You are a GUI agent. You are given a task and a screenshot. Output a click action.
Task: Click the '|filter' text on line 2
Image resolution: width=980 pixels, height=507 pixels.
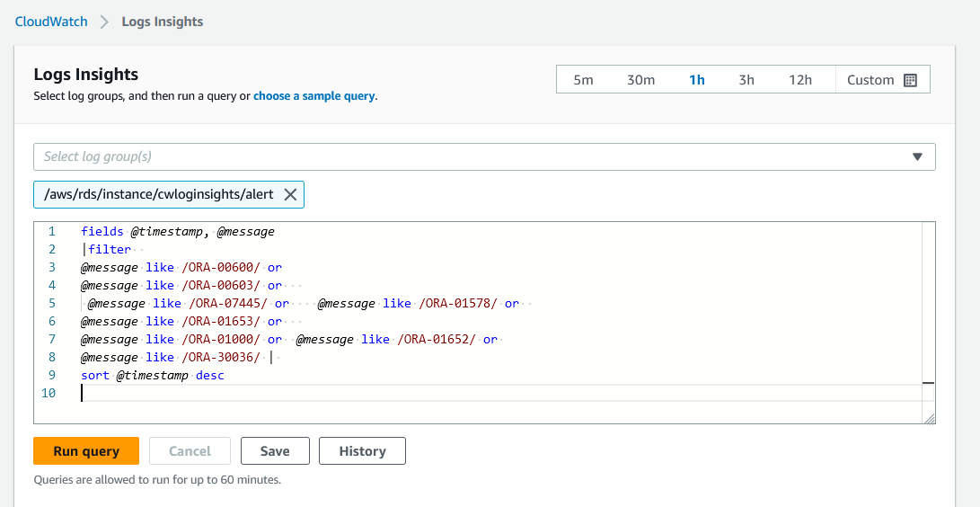tap(108, 249)
